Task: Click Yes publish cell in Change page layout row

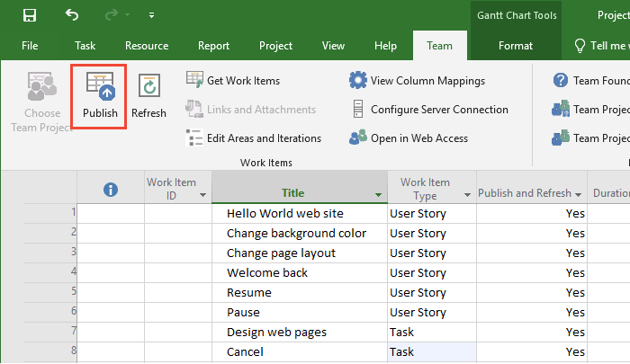Action: pyautogui.click(x=532, y=253)
